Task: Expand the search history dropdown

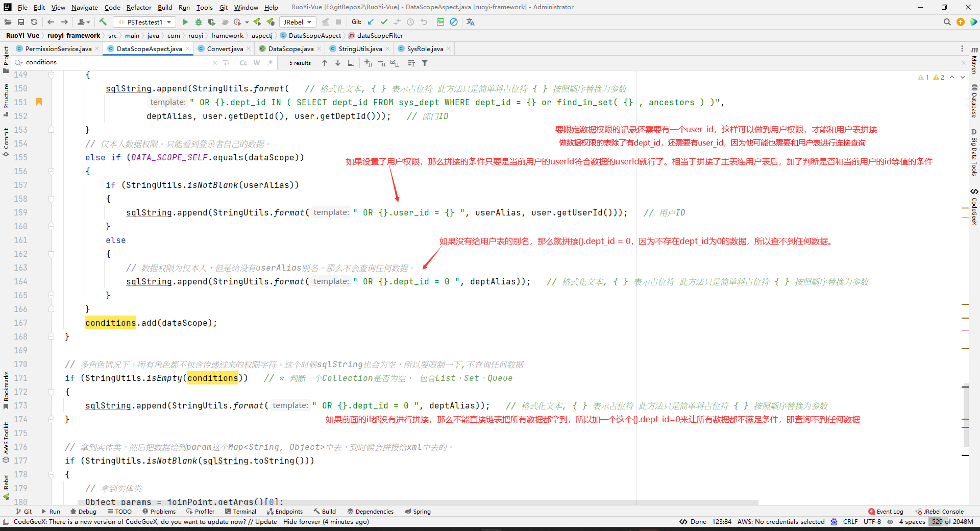Action: pyautogui.click(x=19, y=62)
